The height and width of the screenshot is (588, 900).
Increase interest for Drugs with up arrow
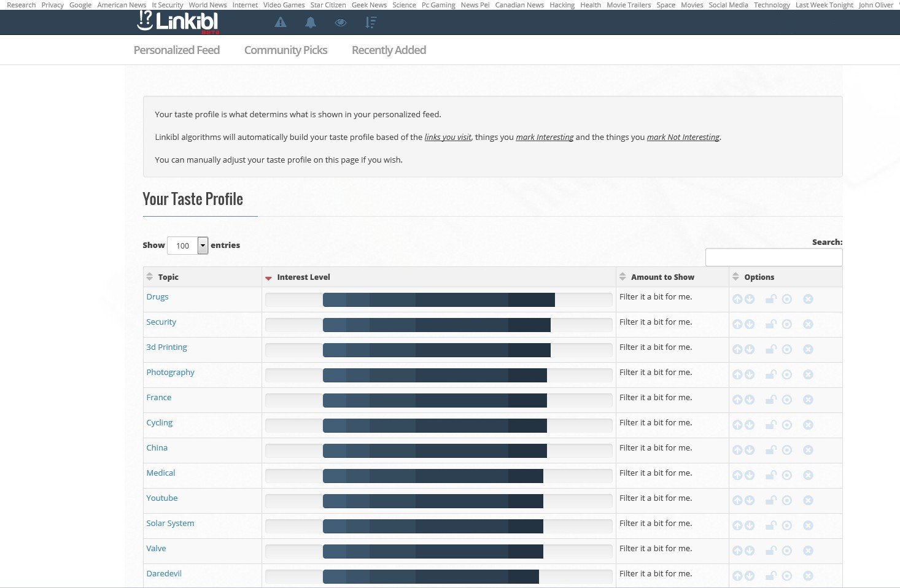(737, 299)
